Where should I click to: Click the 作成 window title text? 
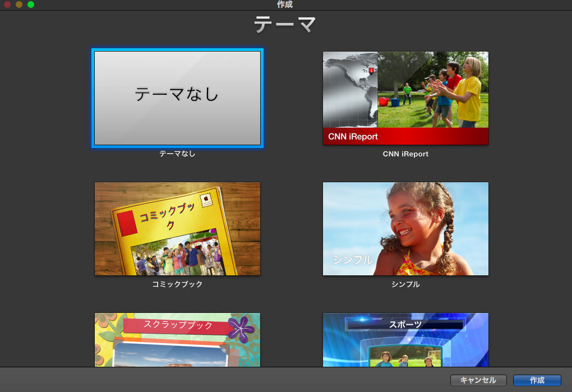(x=285, y=4)
